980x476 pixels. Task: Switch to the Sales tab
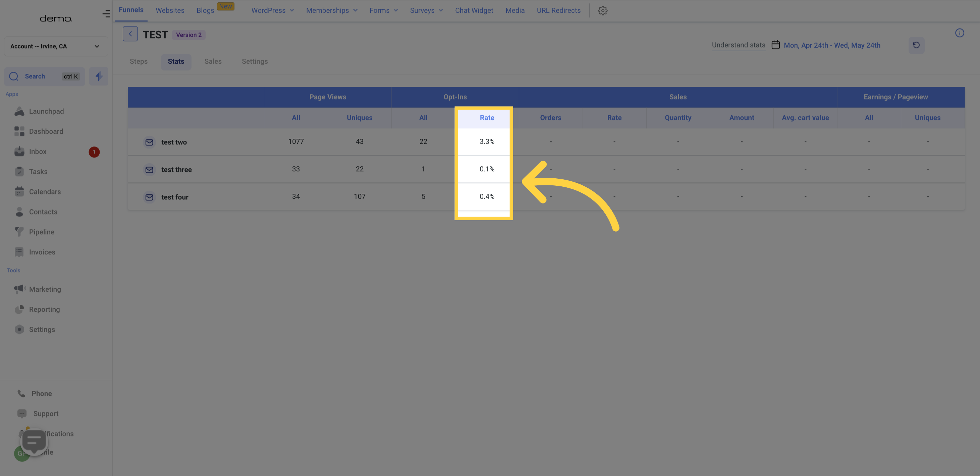point(213,62)
